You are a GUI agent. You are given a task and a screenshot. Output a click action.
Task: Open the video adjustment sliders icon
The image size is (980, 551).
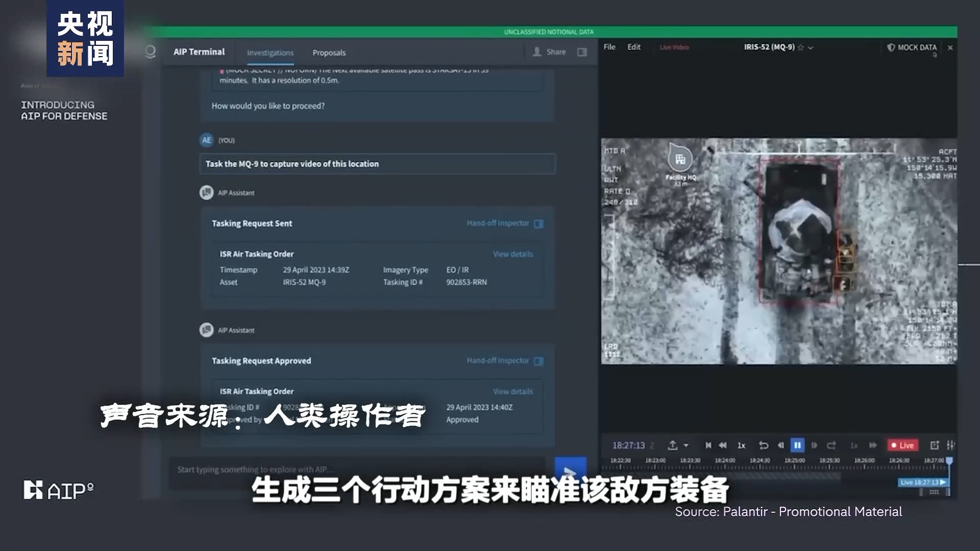point(950,445)
